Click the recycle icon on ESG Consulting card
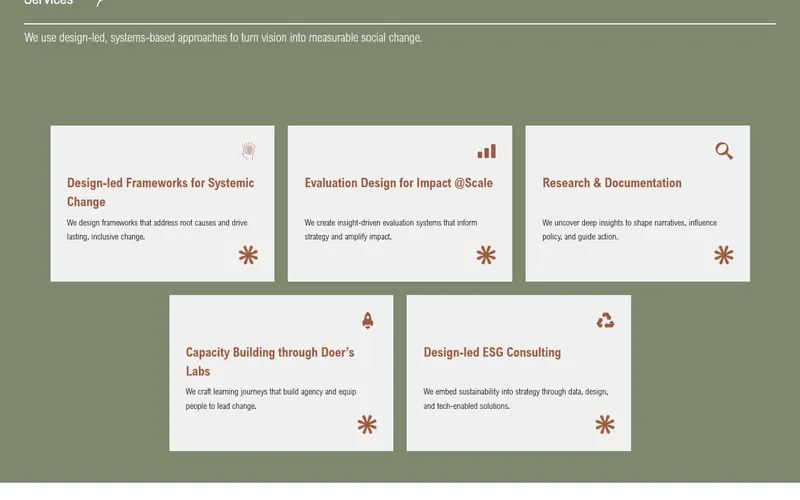This screenshot has width=800, height=500. click(605, 320)
